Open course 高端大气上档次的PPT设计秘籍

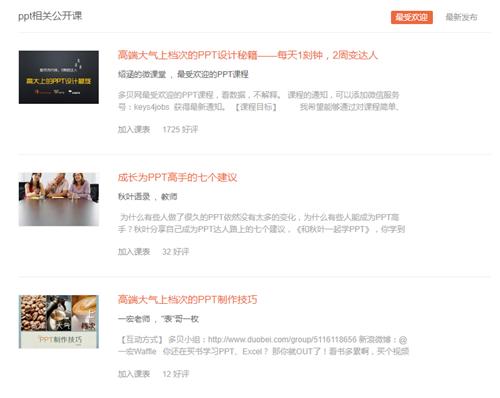tap(248, 55)
